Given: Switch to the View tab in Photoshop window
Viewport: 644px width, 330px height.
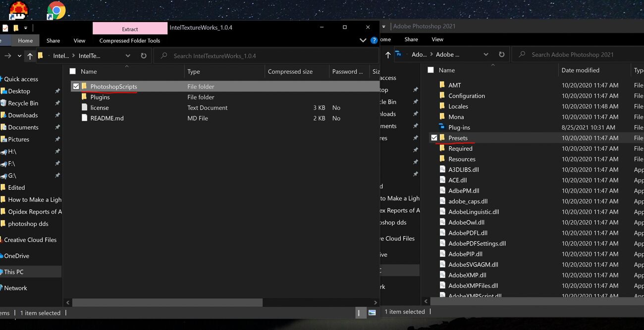Looking at the screenshot, I should click(437, 40).
